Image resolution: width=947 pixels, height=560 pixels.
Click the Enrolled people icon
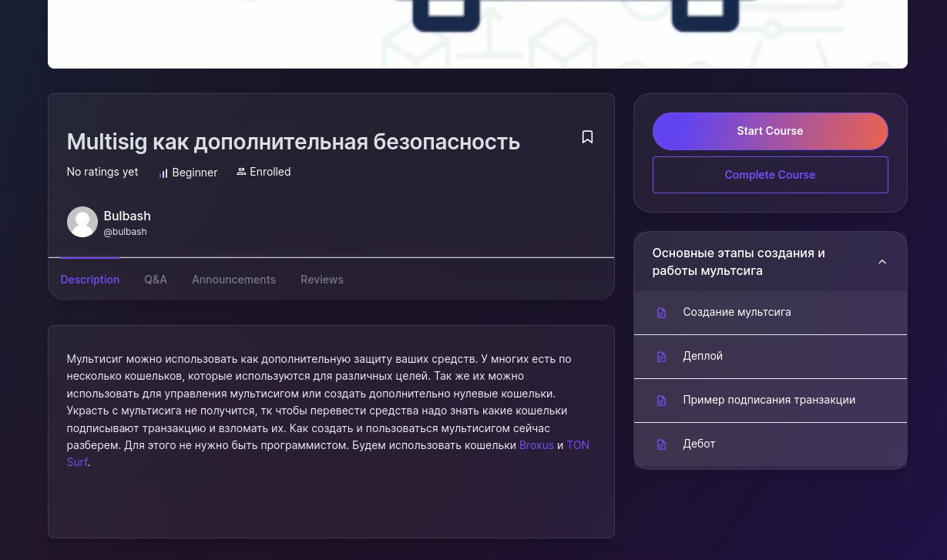coord(241,172)
